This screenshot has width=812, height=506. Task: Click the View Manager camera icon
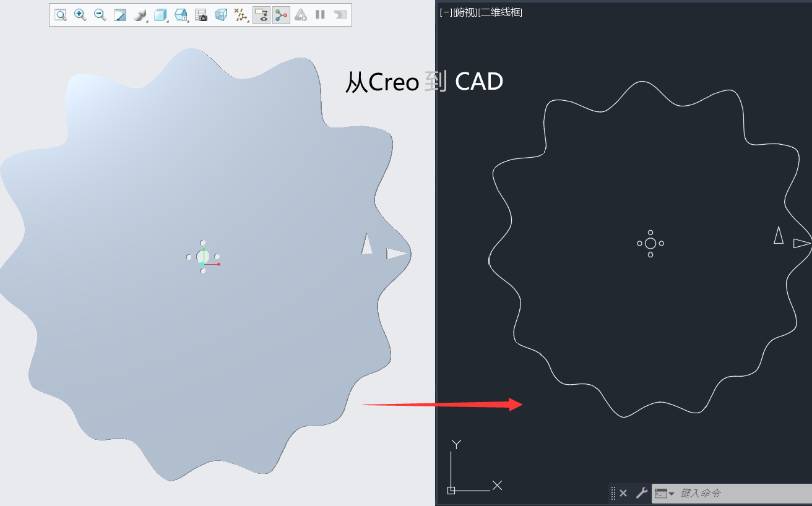click(201, 15)
